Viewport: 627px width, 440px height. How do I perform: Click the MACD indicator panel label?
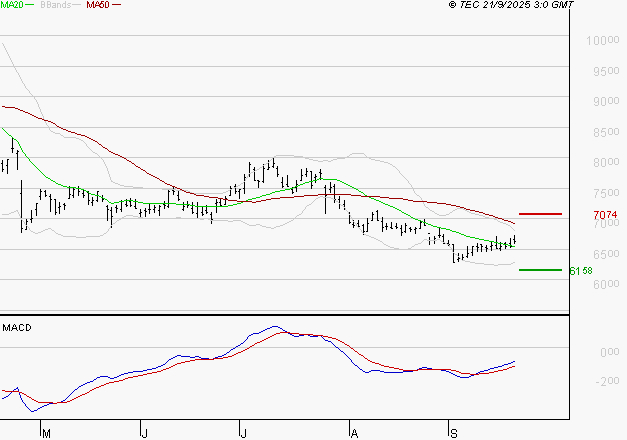[x=17, y=327]
